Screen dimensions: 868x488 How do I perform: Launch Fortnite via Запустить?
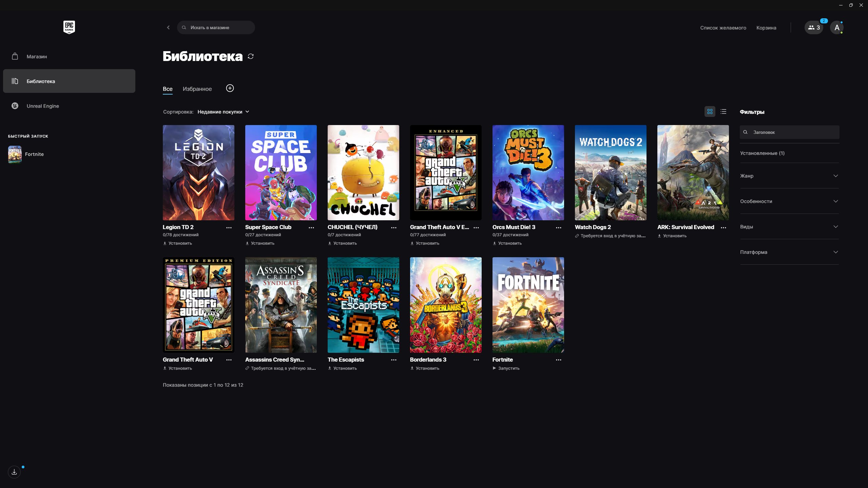coord(506,368)
